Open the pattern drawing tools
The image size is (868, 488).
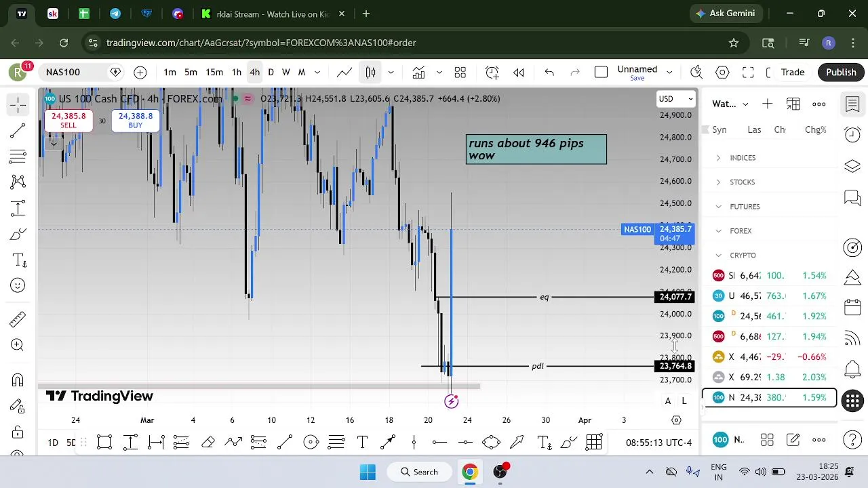(18, 182)
